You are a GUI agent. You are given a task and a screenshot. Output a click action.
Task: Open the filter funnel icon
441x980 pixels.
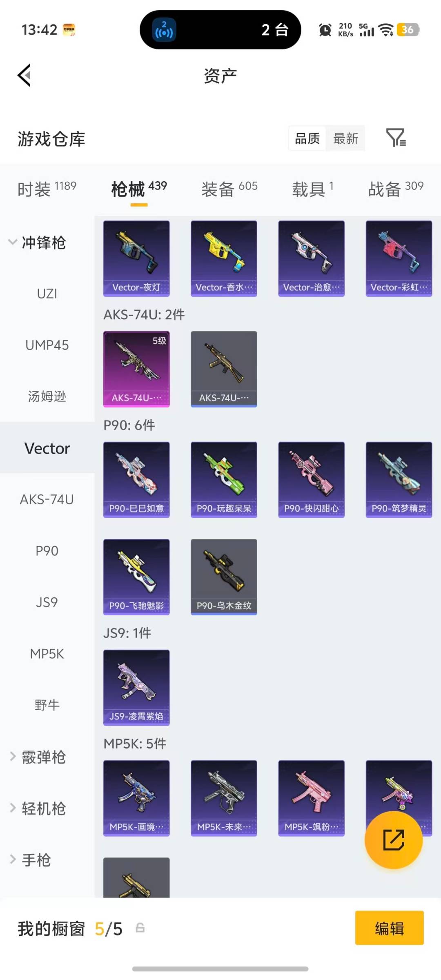pyautogui.click(x=396, y=138)
